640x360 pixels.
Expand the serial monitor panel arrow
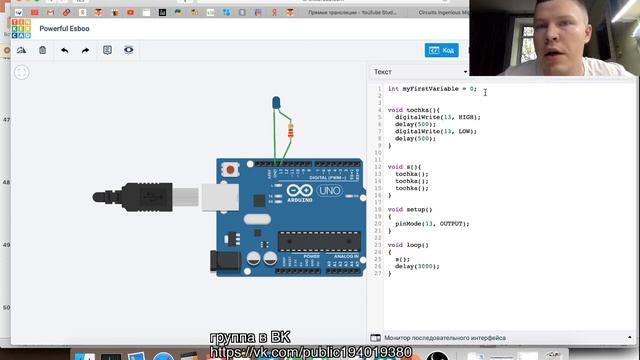(x=630, y=338)
